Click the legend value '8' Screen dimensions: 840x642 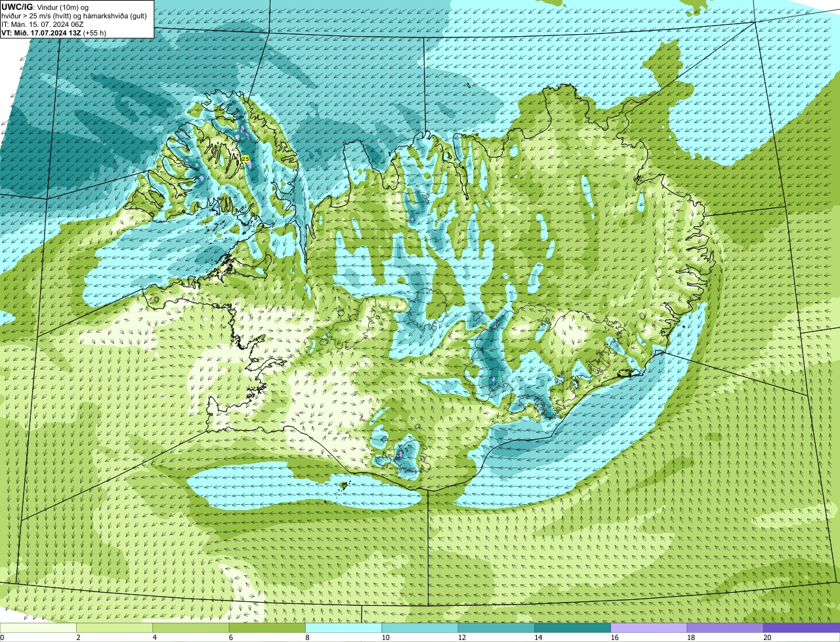[307, 637]
